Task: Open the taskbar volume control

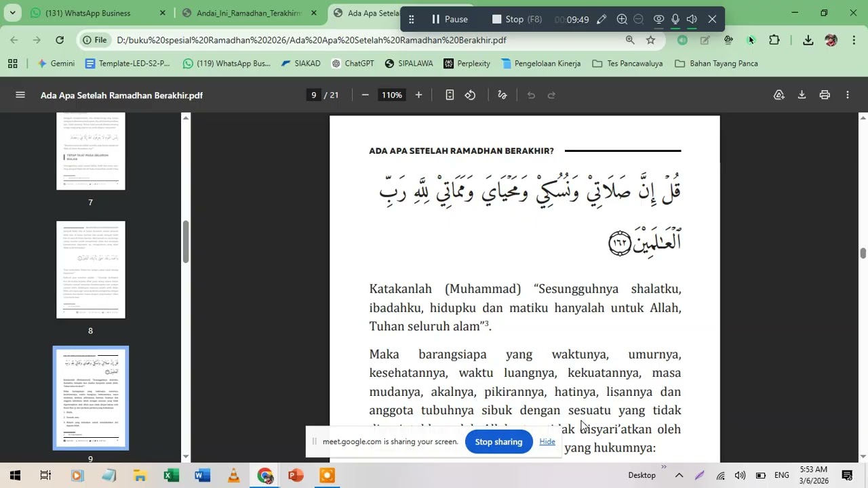Action: (741, 475)
